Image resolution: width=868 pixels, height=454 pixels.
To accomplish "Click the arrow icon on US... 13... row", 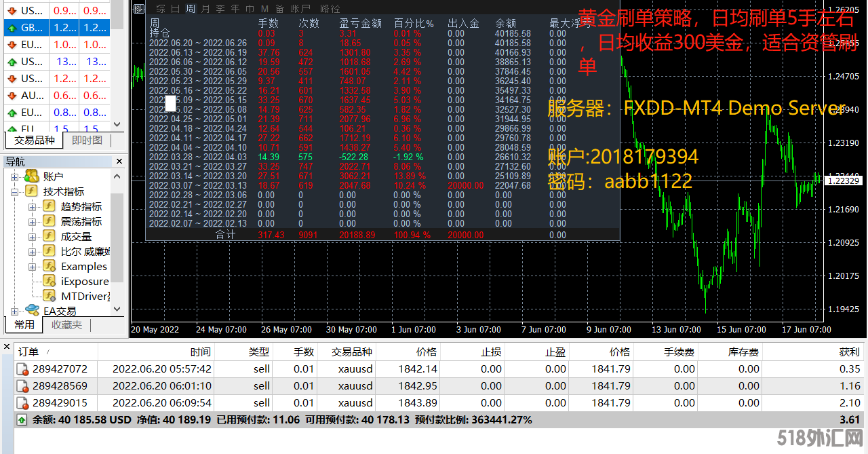I will coord(12,62).
